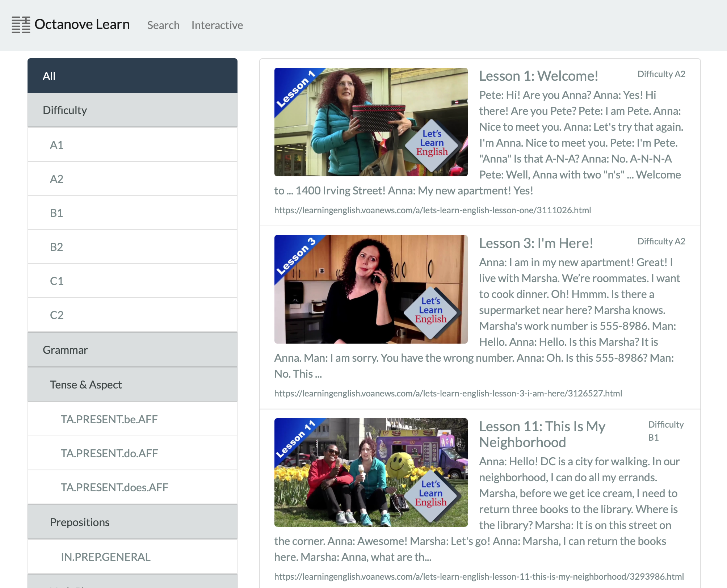Image resolution: width=727 pixels, height=588 pixels.
Task: Filter by difficulty C1
Action: pos(132,281)
